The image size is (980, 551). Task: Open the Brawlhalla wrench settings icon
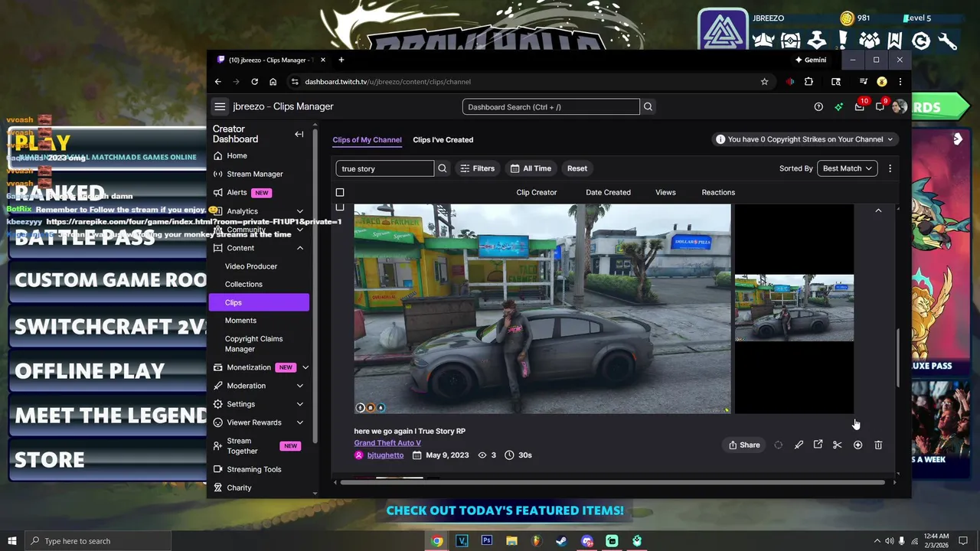coord(947,41)
